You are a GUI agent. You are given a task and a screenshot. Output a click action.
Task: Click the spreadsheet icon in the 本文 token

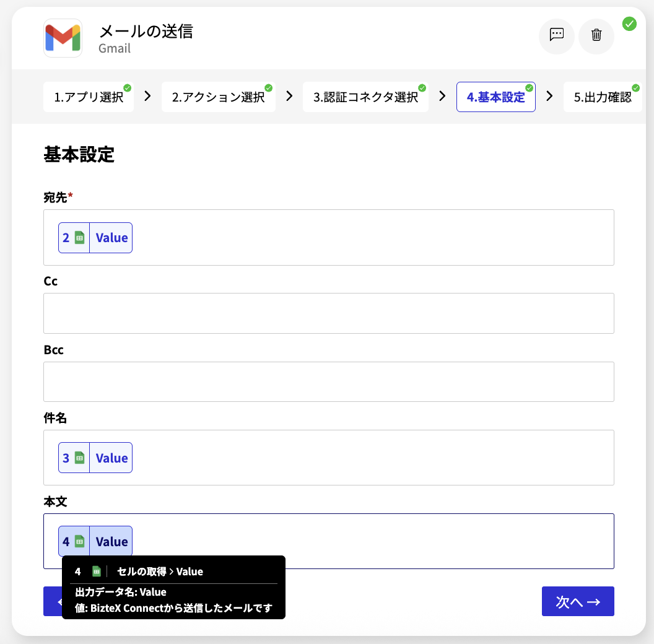[79, 541]
